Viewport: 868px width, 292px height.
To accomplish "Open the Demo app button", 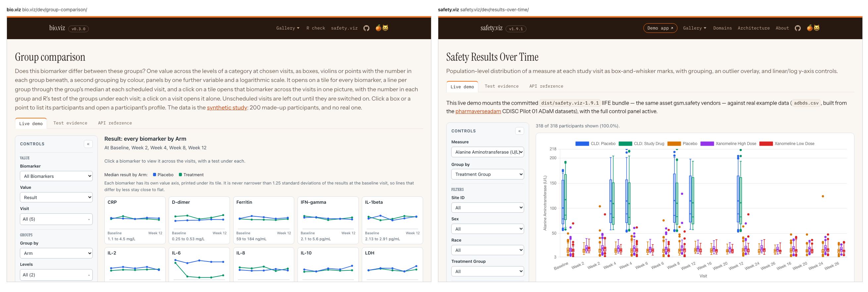I will (x=660, y=28).
